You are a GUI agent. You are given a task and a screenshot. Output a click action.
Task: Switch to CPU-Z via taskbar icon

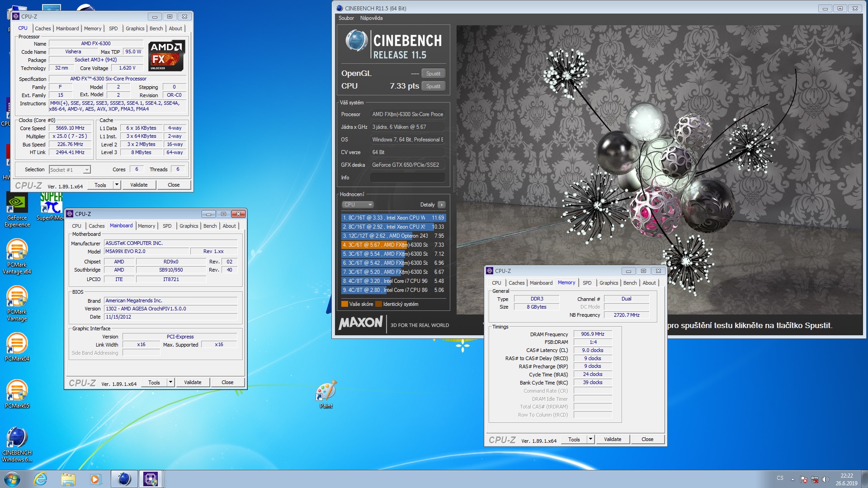pos(151,479)
